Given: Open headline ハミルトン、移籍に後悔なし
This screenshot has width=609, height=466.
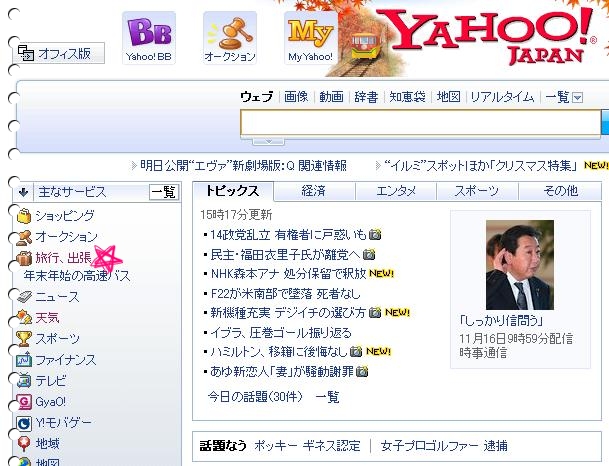Looking at the screenshot, I should tap(278, 352).
